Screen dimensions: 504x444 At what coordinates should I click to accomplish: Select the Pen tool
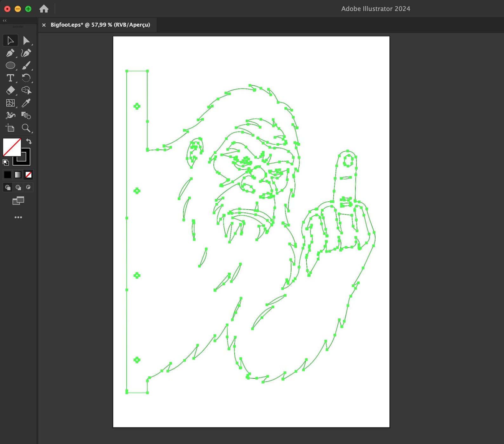10,53
